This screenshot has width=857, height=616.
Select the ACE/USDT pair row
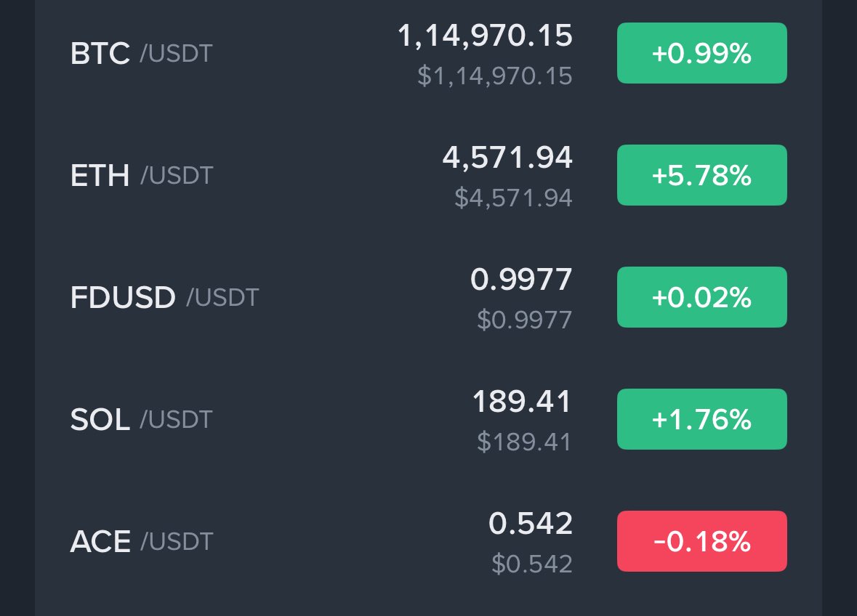pyautogui.click(x=429, y=541)
